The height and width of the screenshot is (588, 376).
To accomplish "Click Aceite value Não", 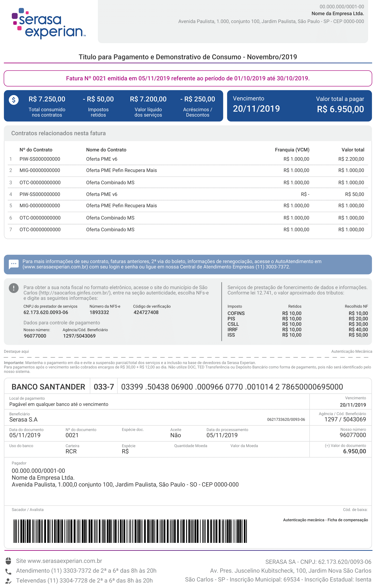I will [x=175, y=435].
